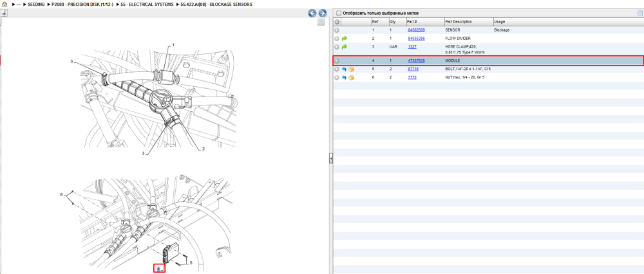The image size is (644, 274).
Task: Enable 'Отобразить только выбранные метки' checkbox
Action: click(339, 13)
